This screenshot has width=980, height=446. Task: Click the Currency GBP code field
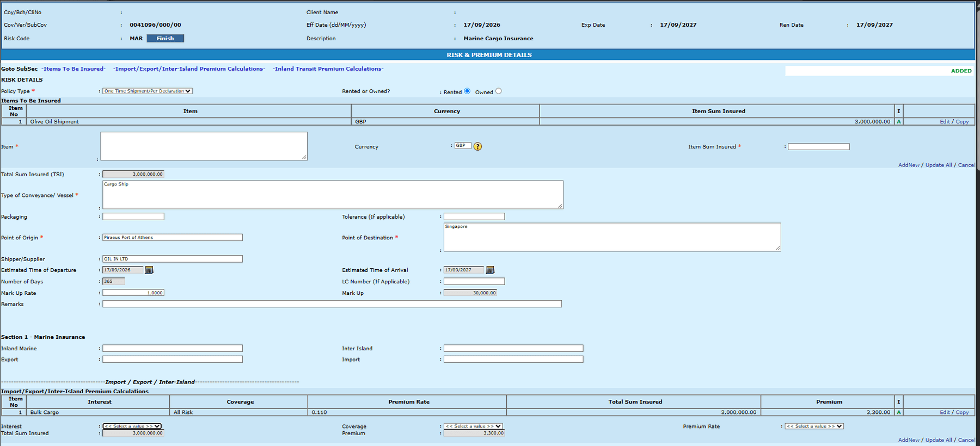[x=463, y=146]
